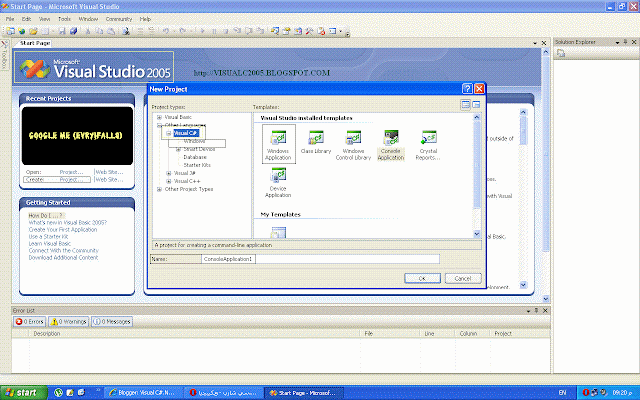Click the New Web Site globe toolbar icon

point(22,31)
